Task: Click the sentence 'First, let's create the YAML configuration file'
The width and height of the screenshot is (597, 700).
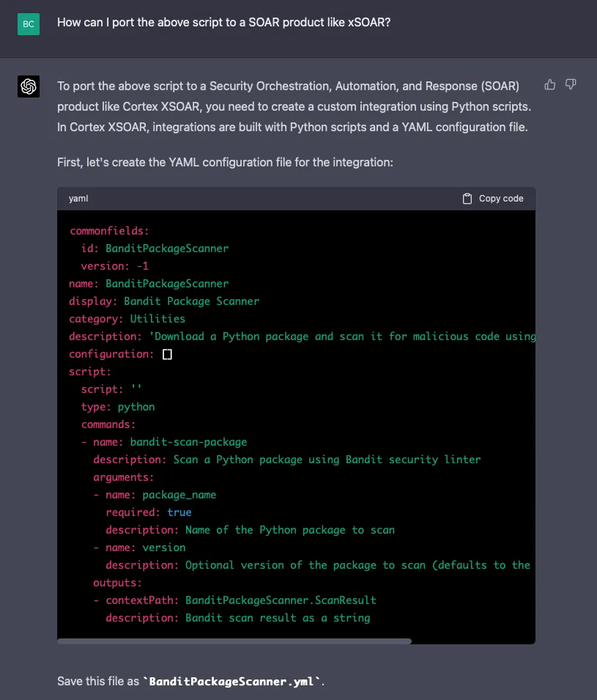Action: pos(226,162)
